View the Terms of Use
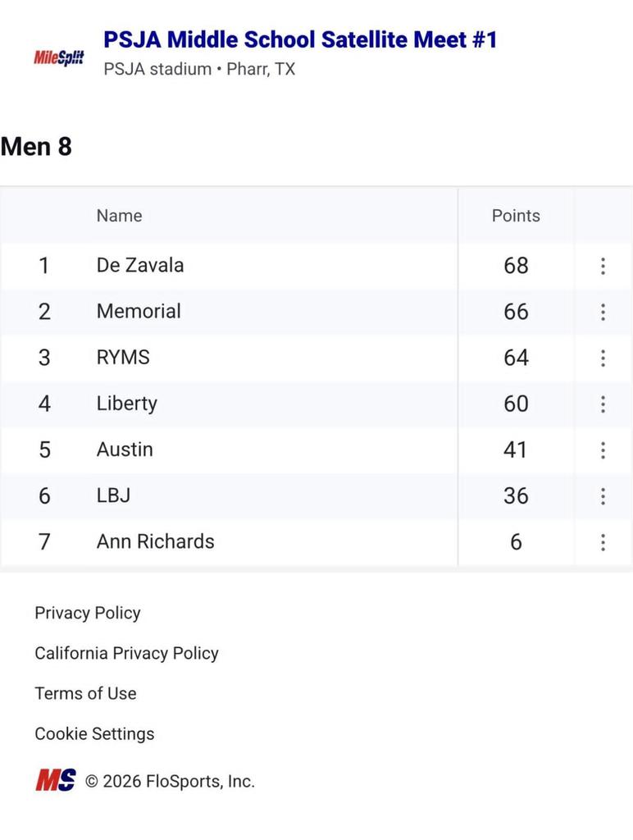This screenshot has height=840, width=633. click(x=85, y=693)
